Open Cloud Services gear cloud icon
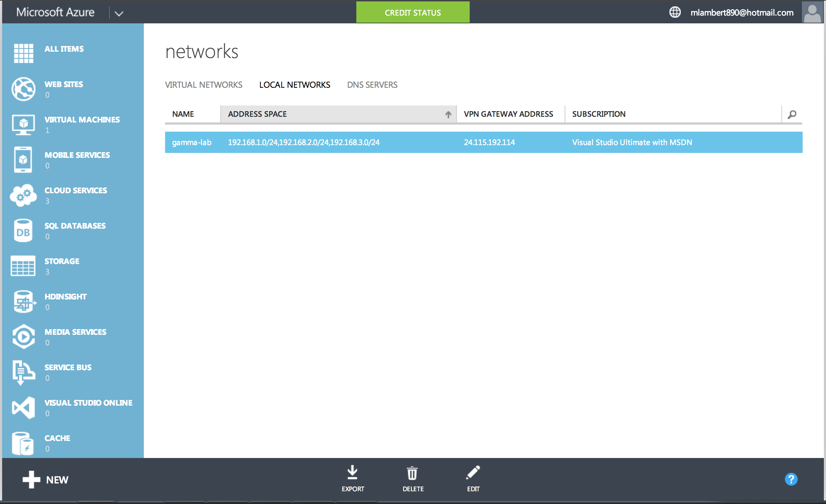The image size is (826, 504). pos(23,195)
